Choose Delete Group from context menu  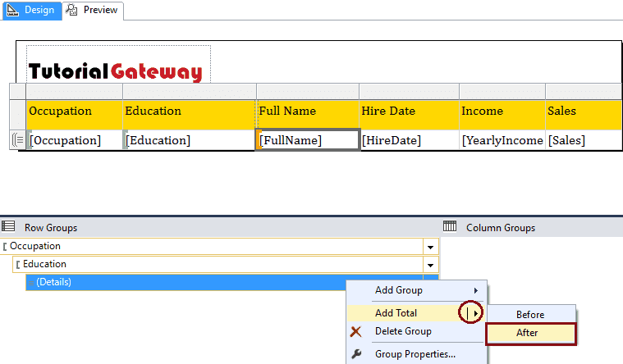coord(416,331)
